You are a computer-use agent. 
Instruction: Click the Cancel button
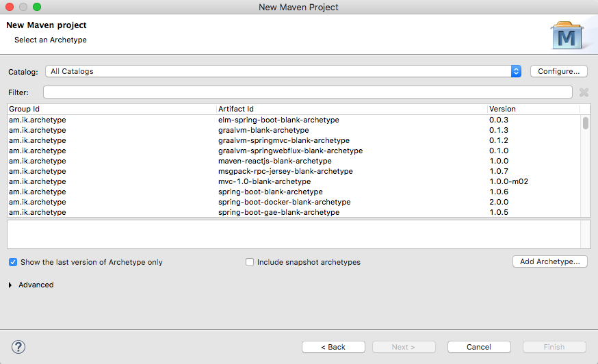click(479, 347)
